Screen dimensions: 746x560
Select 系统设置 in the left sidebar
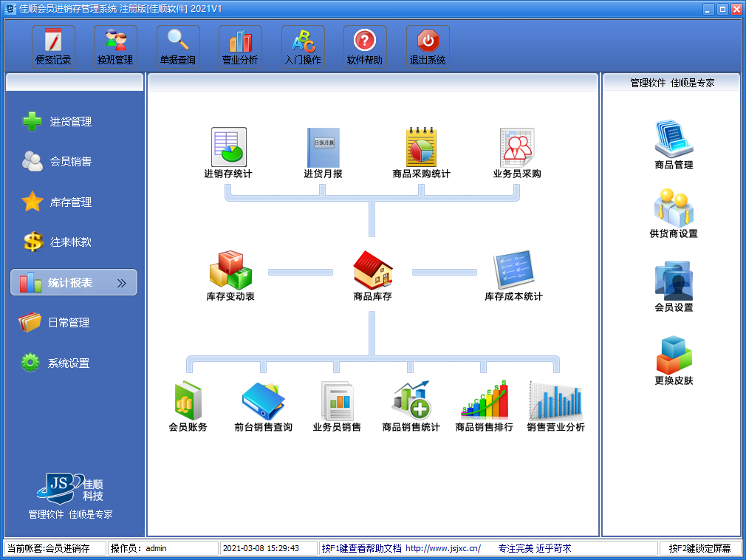55,363
